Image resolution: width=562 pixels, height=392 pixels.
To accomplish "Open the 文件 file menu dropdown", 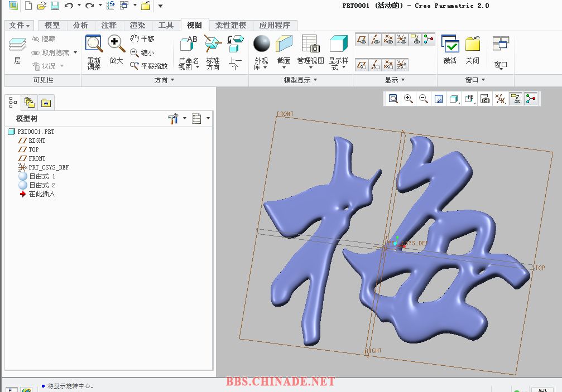I will coord(18,26).
